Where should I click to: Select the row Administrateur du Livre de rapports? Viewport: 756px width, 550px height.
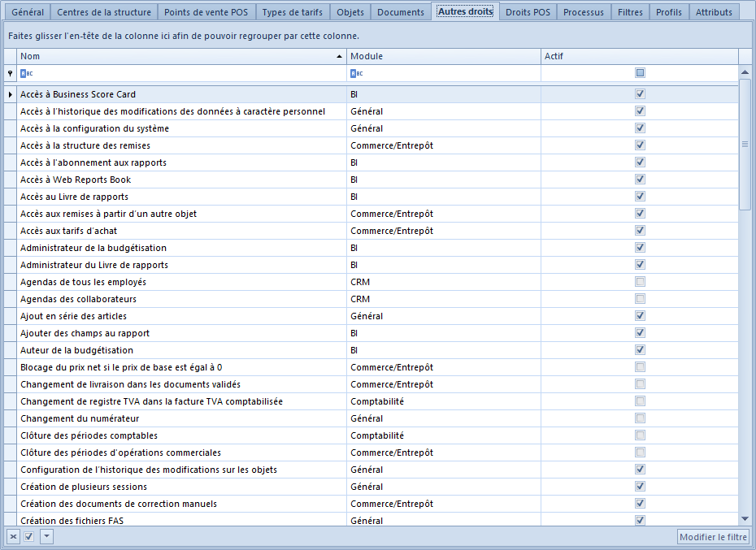pyautogui.click(x=371, y=265)
